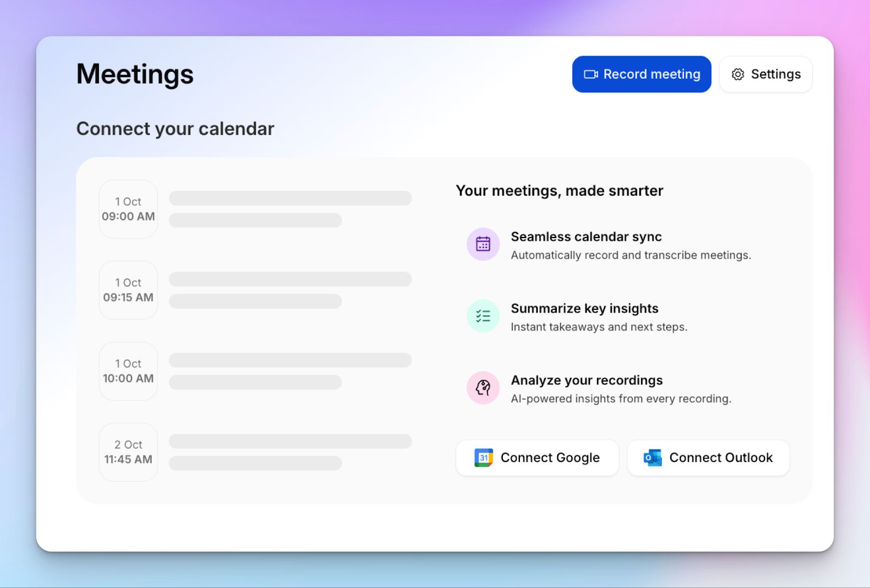Viewport: 870px width, 588px height.
Task: Open Settings
Action: pos(765,74)
